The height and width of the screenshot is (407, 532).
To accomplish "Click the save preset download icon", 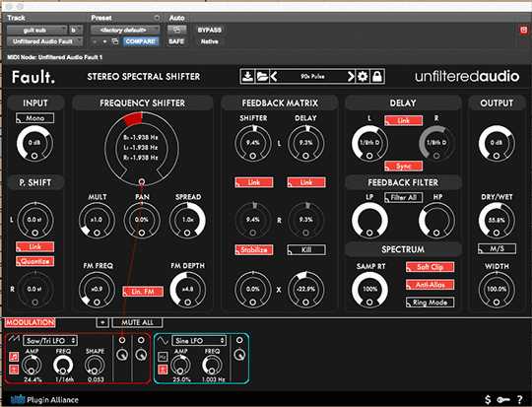I will click(x=247, y=77).
